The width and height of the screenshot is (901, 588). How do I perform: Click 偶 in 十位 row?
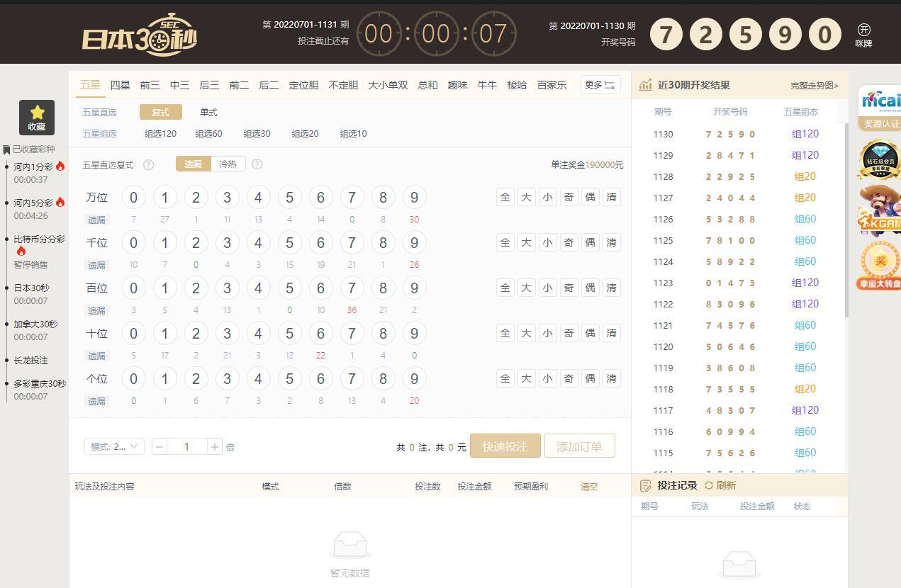[x=590, y=333]
